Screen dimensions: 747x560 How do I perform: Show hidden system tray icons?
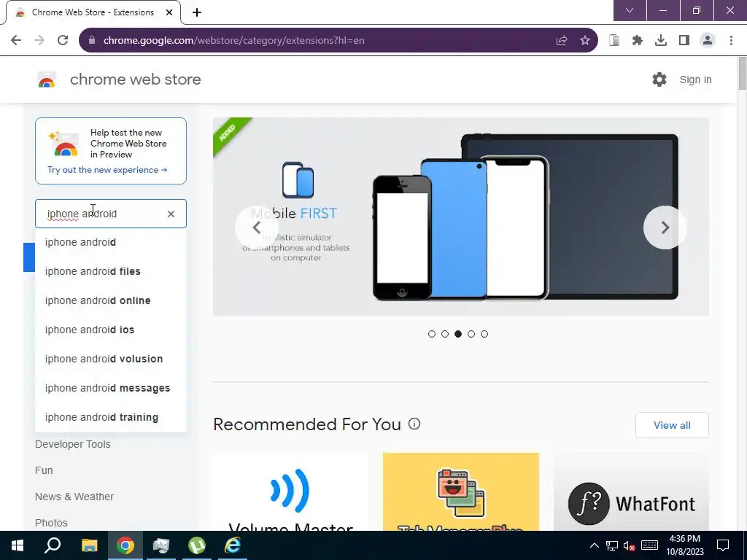(x=594, y=545)
